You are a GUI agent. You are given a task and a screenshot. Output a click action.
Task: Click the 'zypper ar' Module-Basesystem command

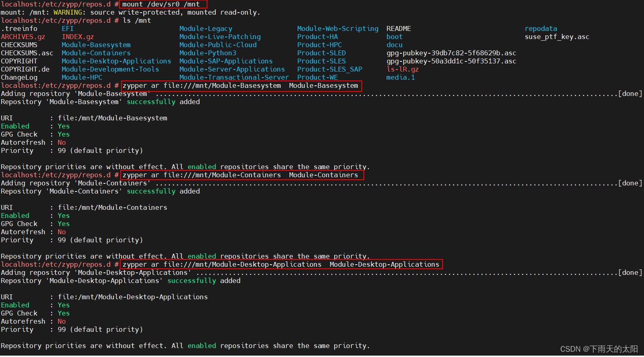(240, 85)
